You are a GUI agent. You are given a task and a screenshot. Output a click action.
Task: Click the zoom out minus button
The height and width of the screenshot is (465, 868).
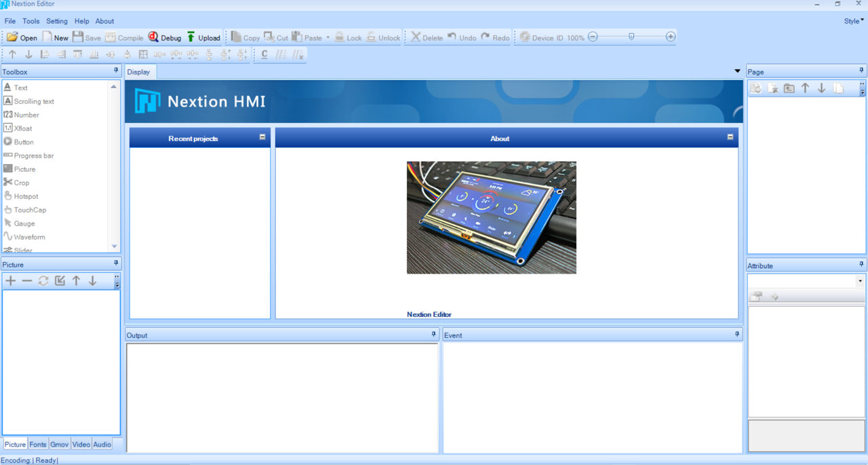[x=593, y=37]
